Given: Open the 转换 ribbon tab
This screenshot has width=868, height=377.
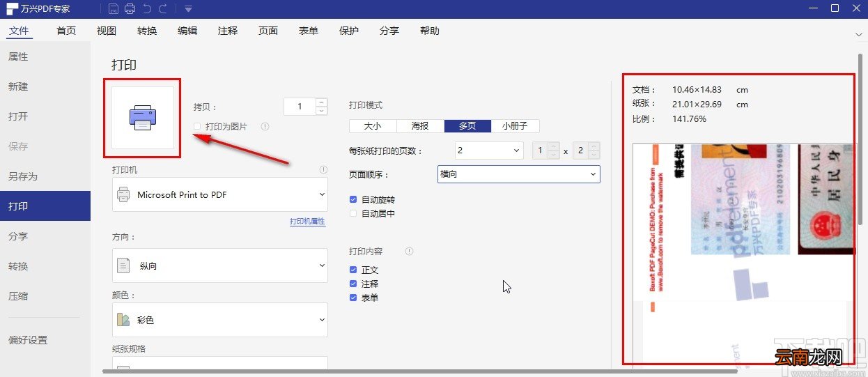Looking at the screenshot, I should tap(147, 31).
